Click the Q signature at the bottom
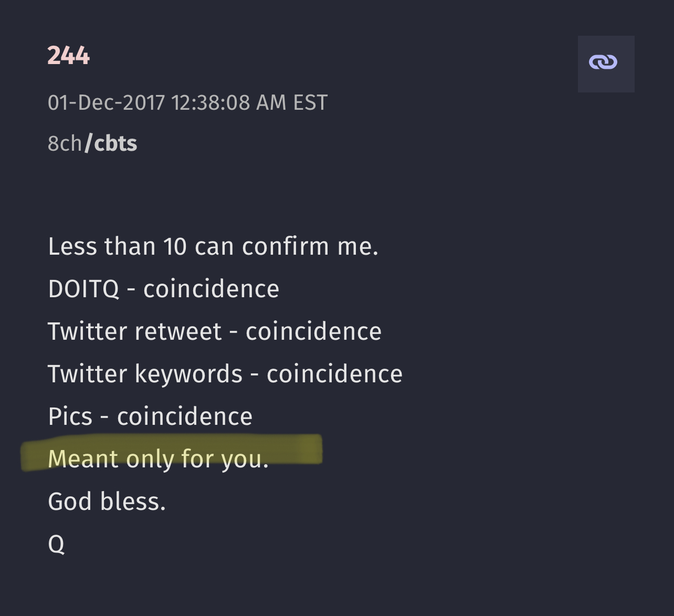This screenshot has height=616, width=674. pyautogui.click(x=56, y=545)
